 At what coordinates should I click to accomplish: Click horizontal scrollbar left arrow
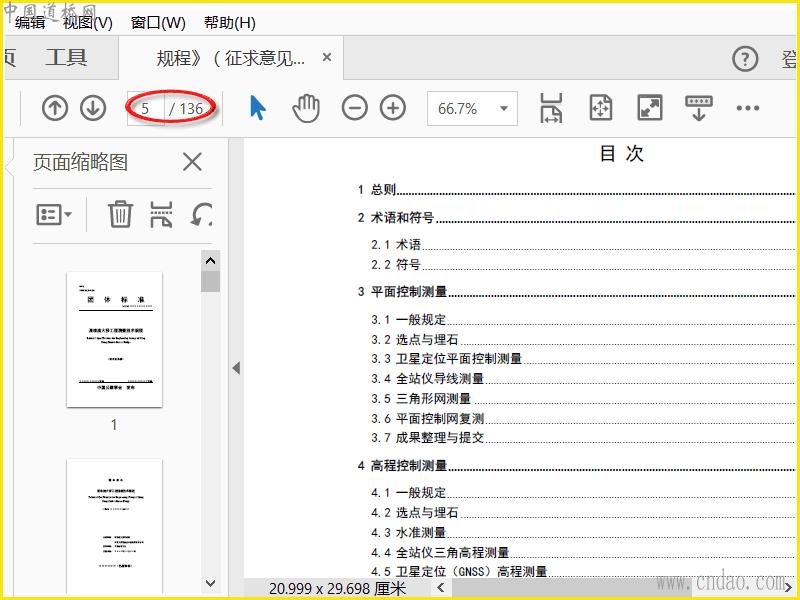point(441,587)
